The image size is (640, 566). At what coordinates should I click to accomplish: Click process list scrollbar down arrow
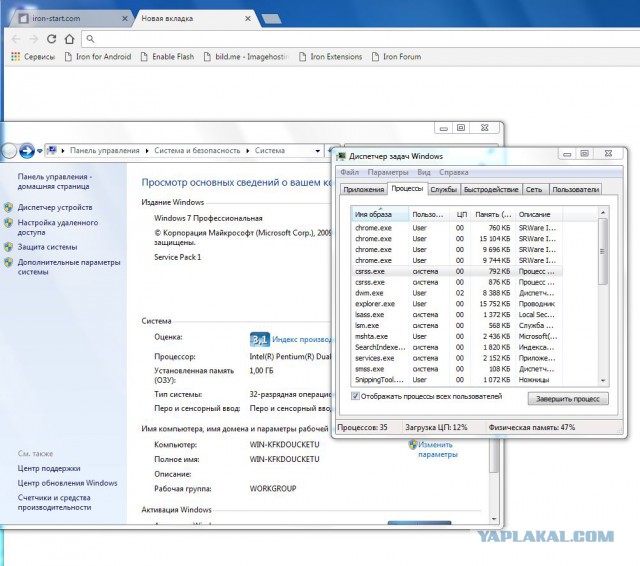(603, 380)
